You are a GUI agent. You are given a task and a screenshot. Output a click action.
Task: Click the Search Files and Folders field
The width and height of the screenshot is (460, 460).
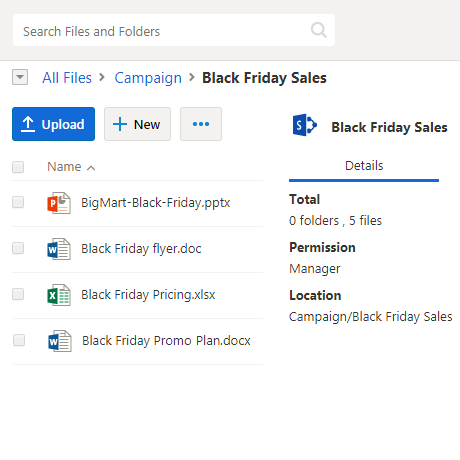click(x=174, y=30)
